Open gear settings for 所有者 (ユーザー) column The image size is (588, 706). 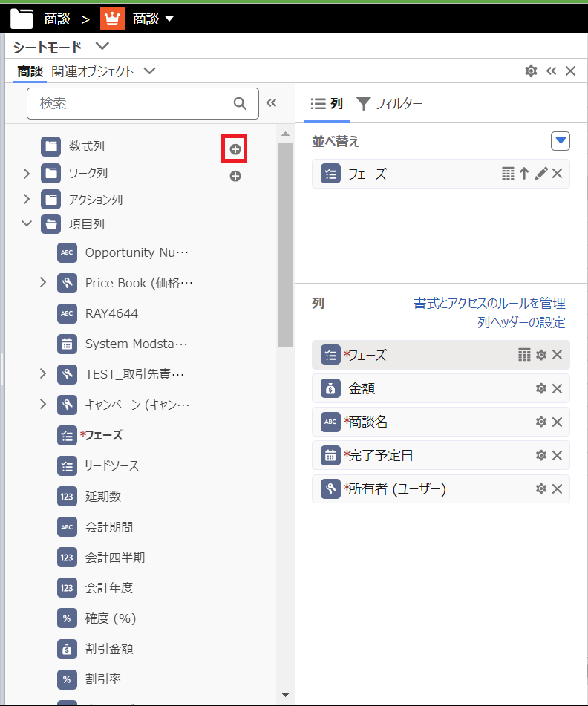click(x=541, y=488)
